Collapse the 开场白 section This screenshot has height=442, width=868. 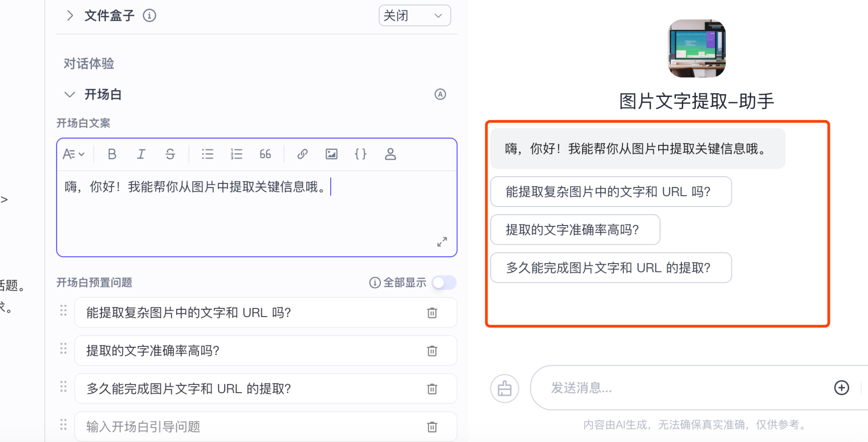70,95
